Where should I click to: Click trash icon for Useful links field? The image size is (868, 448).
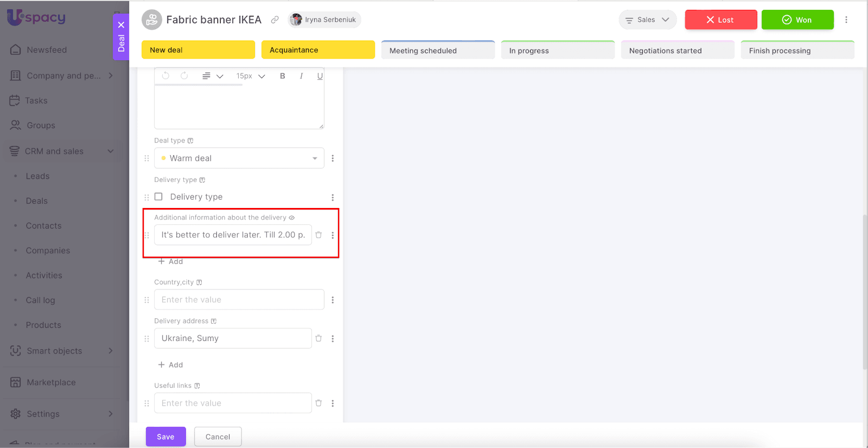(319, 403)
